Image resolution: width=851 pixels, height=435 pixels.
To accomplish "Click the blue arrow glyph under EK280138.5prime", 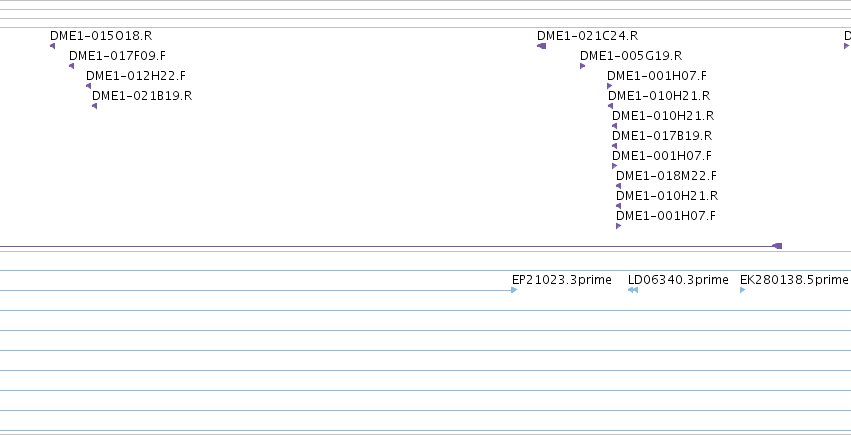I will pyautogui.click(x=742, y=290).
